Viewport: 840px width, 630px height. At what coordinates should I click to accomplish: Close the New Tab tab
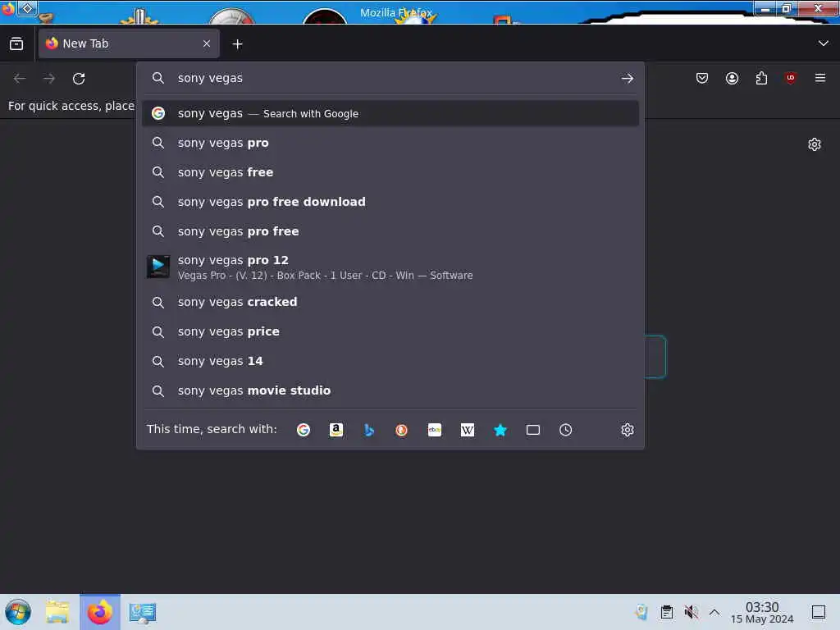click(x=207, y=43)
